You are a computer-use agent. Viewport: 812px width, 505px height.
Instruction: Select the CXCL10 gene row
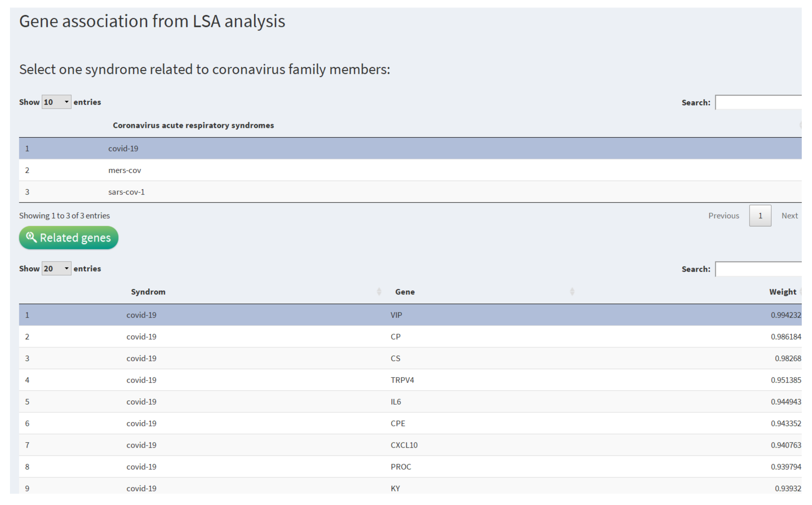404,445
